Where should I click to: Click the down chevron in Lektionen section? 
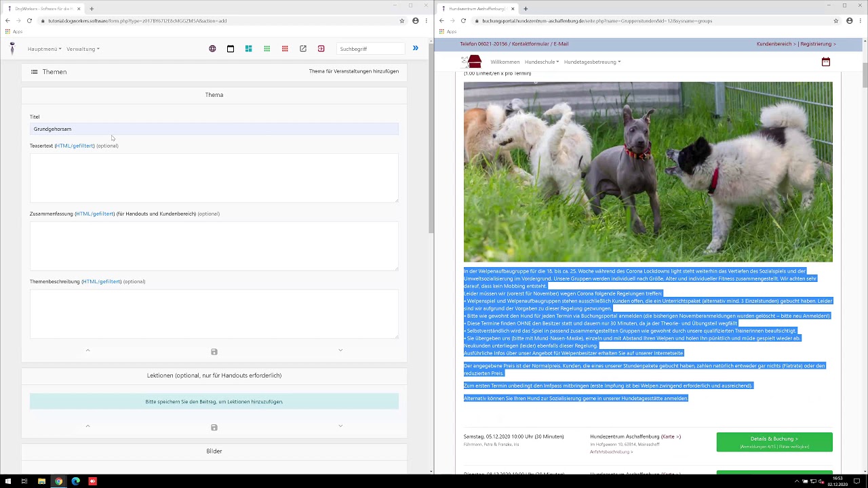pos(340,426)
